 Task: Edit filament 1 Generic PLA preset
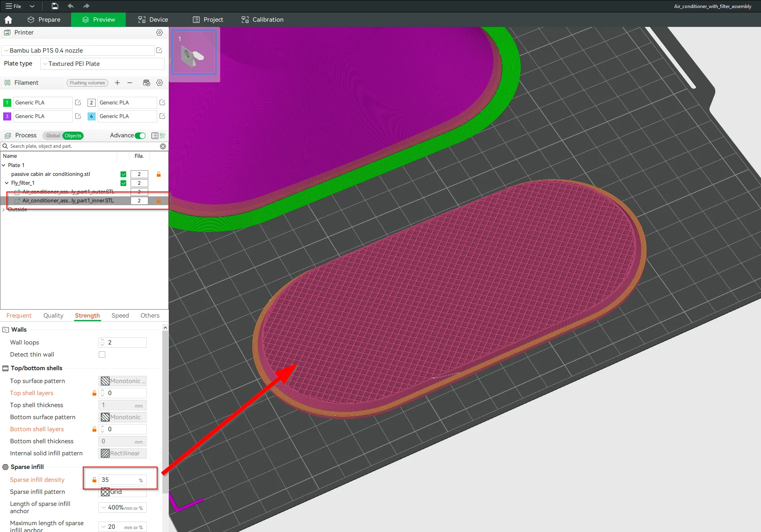78,102
